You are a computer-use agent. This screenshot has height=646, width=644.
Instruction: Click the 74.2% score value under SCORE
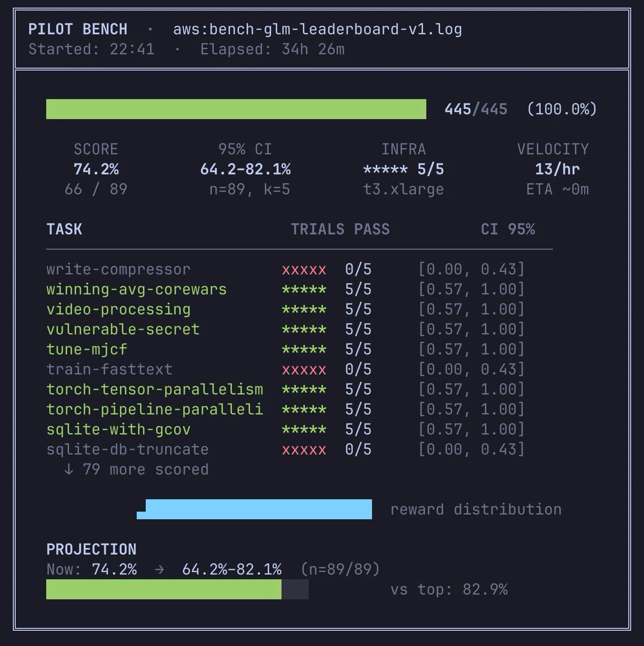pos(96,169)
